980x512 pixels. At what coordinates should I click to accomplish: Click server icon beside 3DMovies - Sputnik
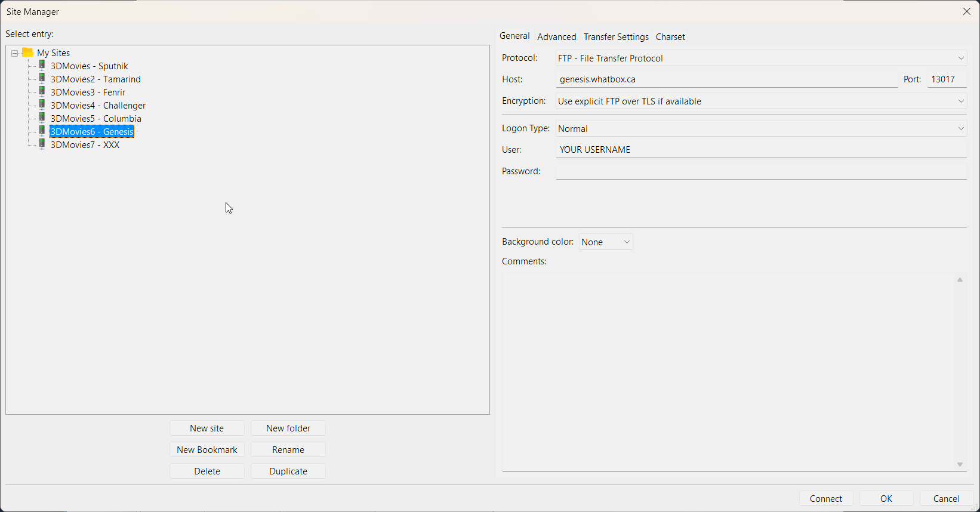click(x=42, y=66)
